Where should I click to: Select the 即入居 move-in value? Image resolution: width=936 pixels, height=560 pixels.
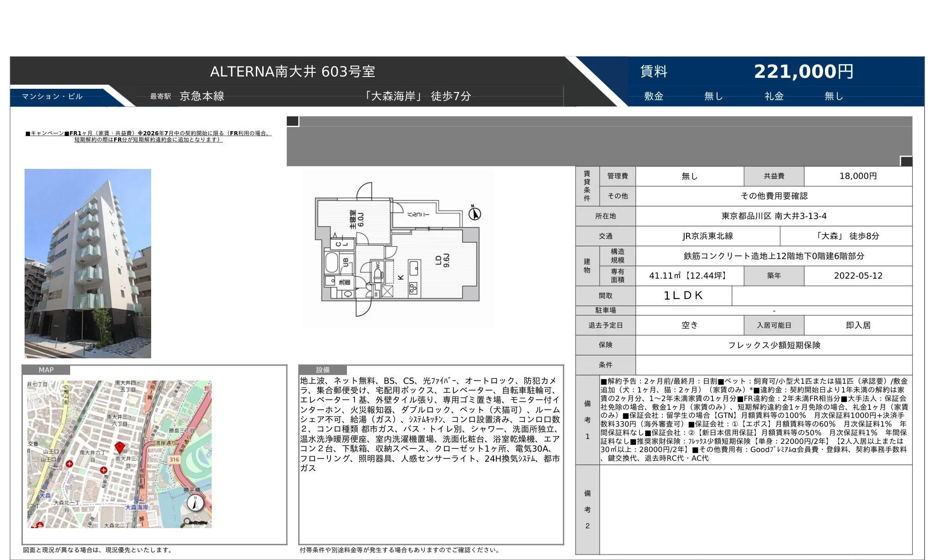click(x=858, y=326)
